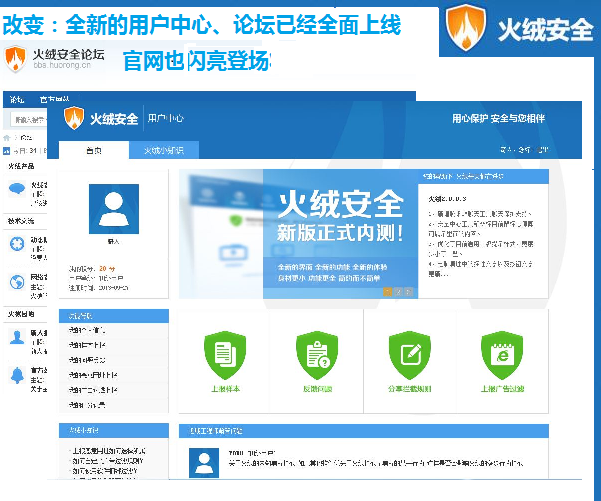Click the second item in the left sidebar menu
This screenshot has width=601, height=501.
(x=114, y=345)
